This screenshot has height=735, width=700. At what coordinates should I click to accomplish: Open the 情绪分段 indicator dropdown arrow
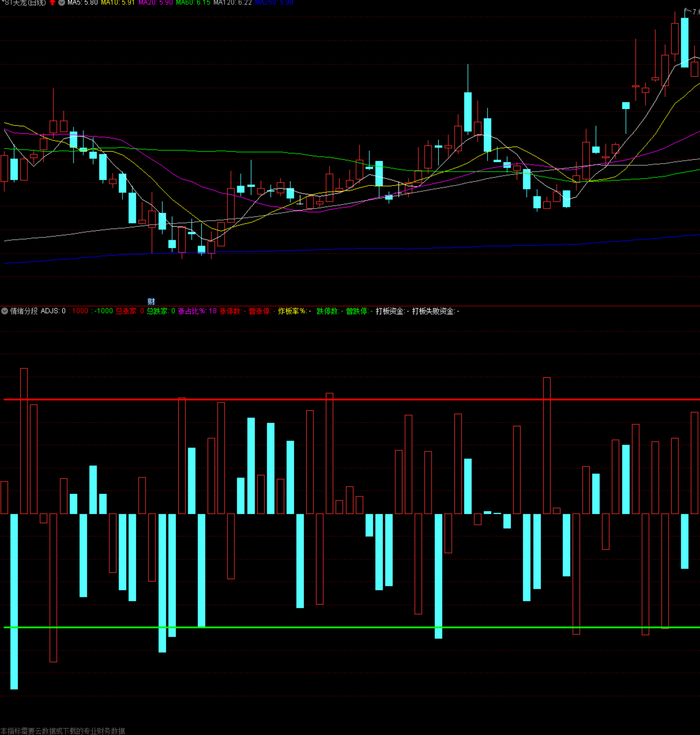(x=5, y=311)
